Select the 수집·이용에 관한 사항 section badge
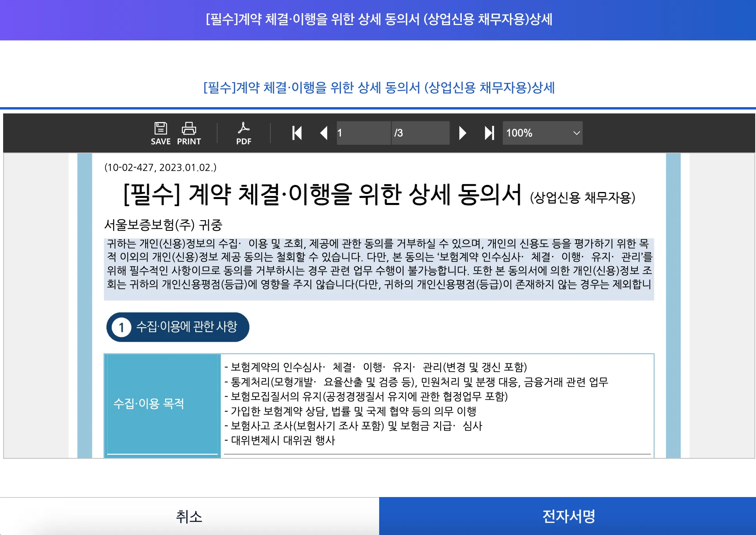This screenshot has width=756, height=535. [x=178, y=327]
